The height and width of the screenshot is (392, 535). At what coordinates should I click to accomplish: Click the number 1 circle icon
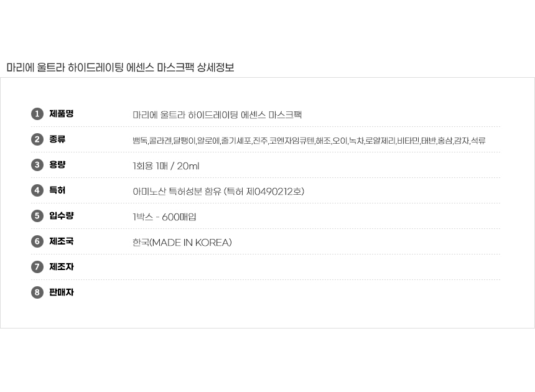click(x=37, y=114)
